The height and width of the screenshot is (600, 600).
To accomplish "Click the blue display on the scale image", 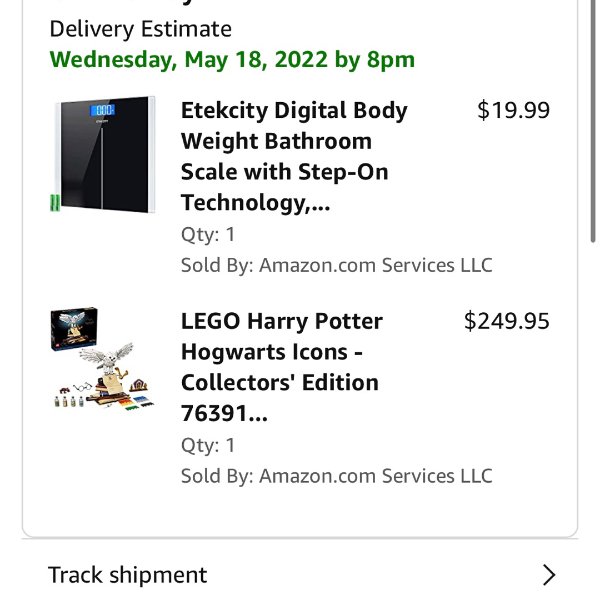I will click(103, 110).
